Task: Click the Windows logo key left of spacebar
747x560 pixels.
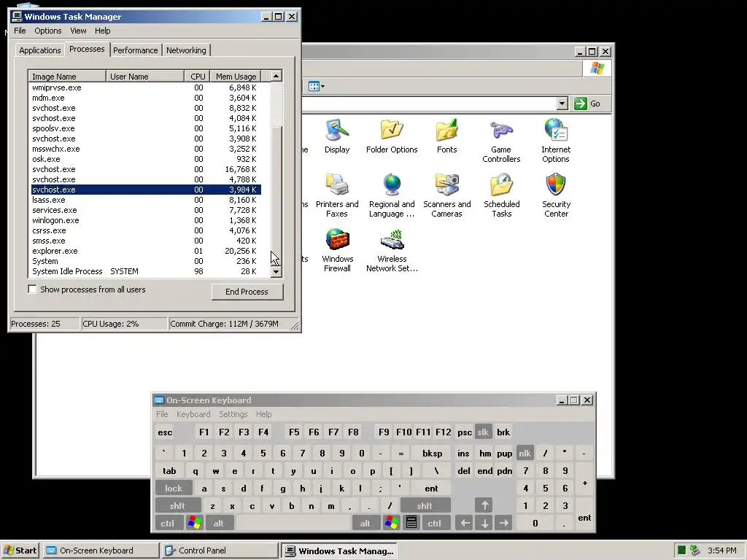Action: click(194, 523)
